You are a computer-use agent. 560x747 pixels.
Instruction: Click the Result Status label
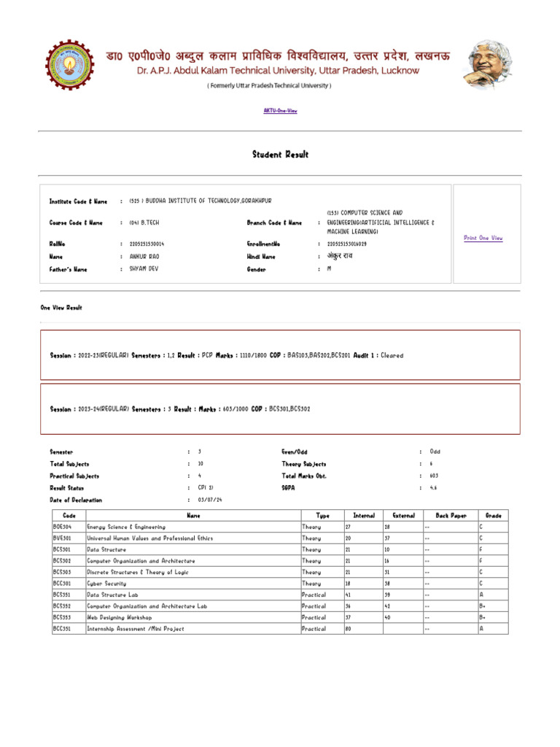click(x=66, y=488)
